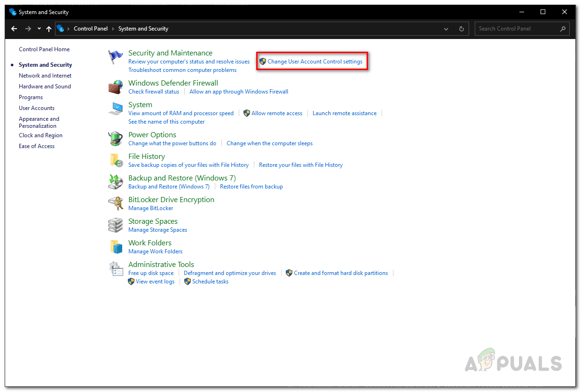Click Control Panel in the breadcrumb
This screenshot has height=392, width=581.
(x=91, y=29)
